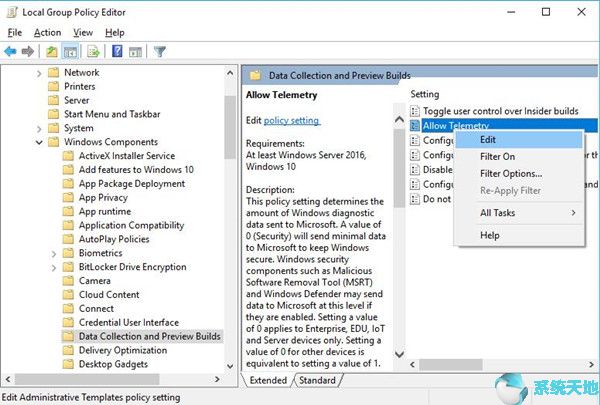Choose Help in the context menu
The height and width of the screenshot is (405, 600).
pyautogui.click(x=519, y=235)
